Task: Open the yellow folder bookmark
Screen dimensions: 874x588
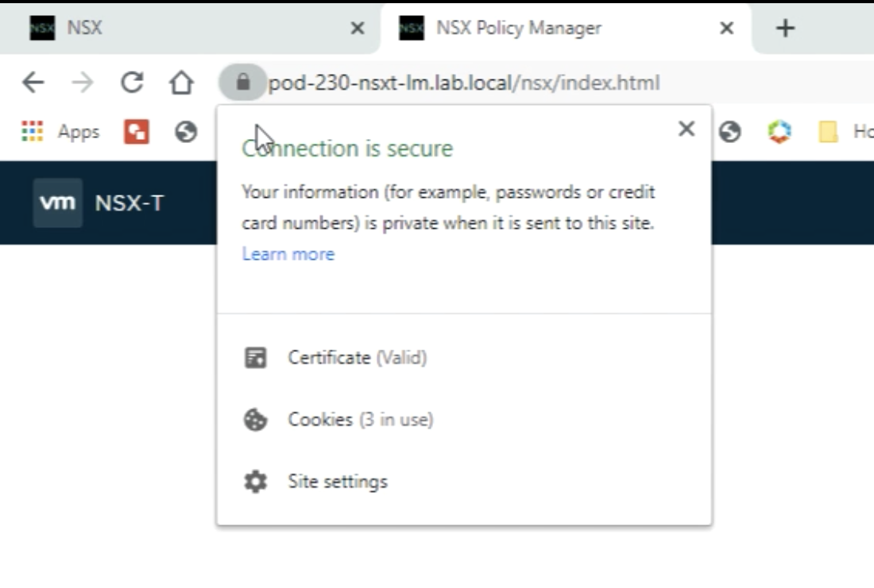Action: pyautogui.click(x=828, y=132)
